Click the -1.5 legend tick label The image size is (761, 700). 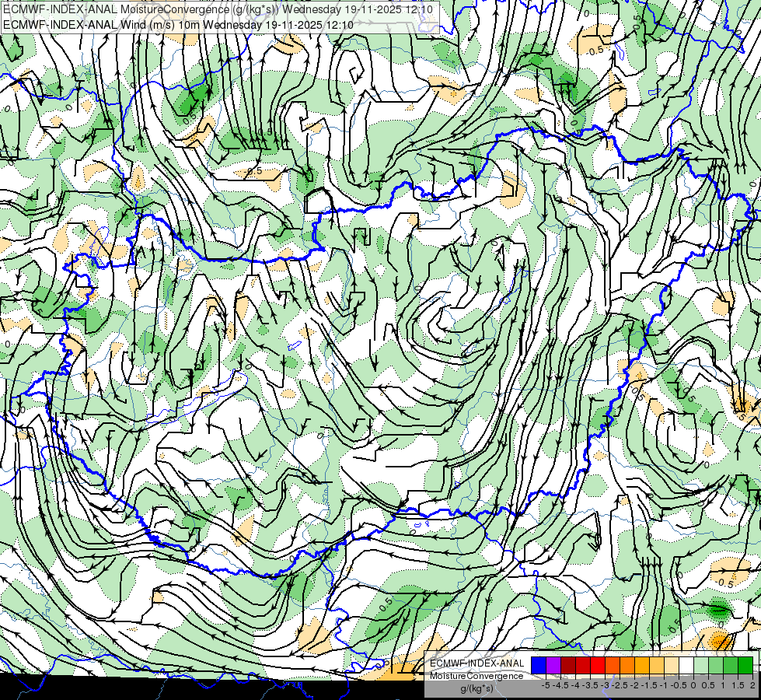(649, 685)
